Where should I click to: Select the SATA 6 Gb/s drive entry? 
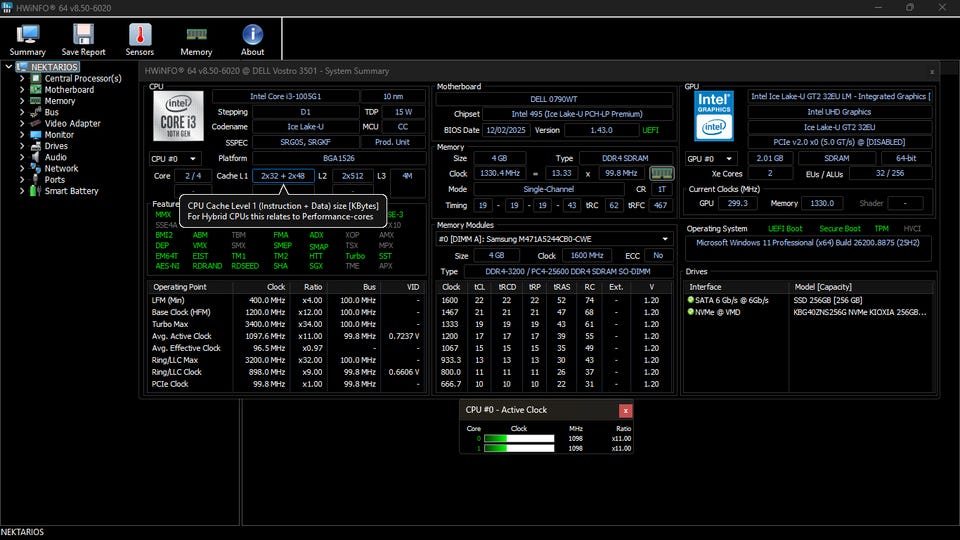point(727,300)
